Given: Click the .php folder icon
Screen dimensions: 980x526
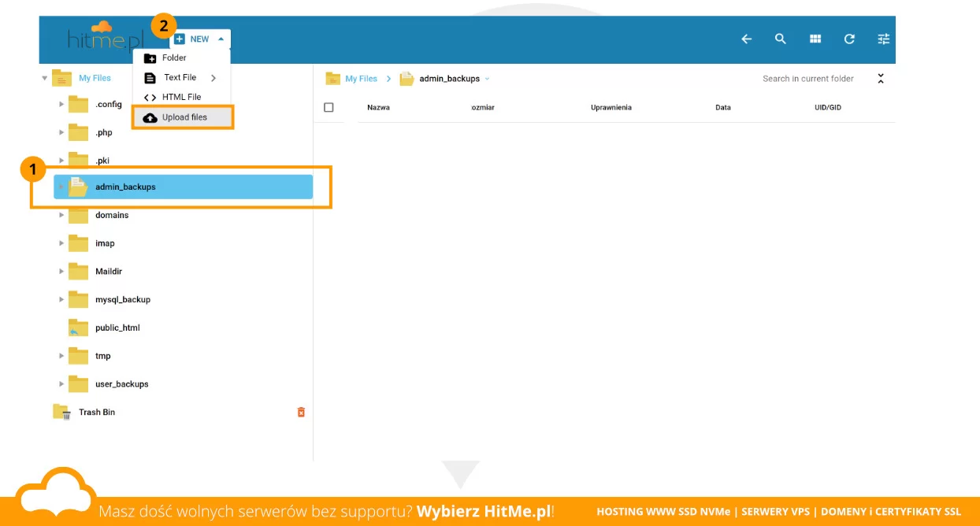Looking at the screenshot, I should tap(78, 132).
